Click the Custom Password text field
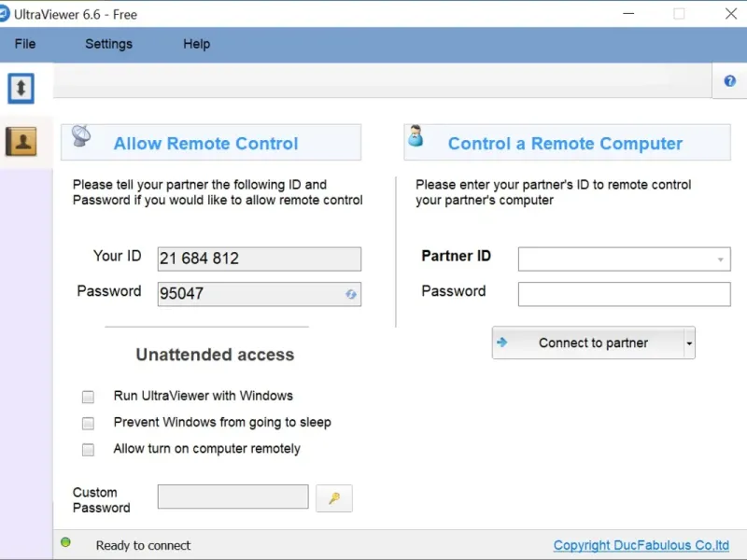This screenshot has height=560, width=747. pos(233,497)
